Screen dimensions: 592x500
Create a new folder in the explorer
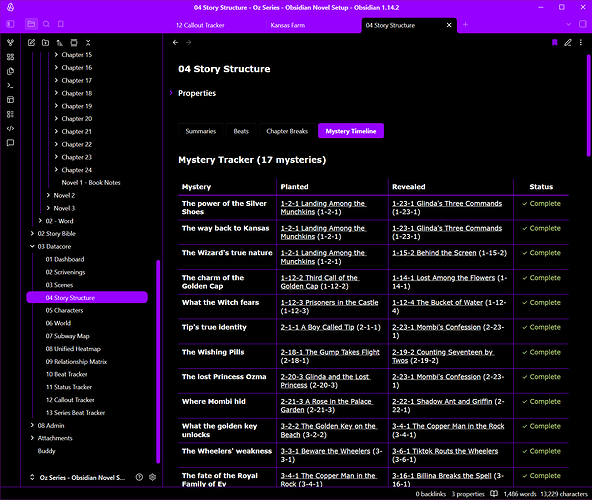click(45, 43)
